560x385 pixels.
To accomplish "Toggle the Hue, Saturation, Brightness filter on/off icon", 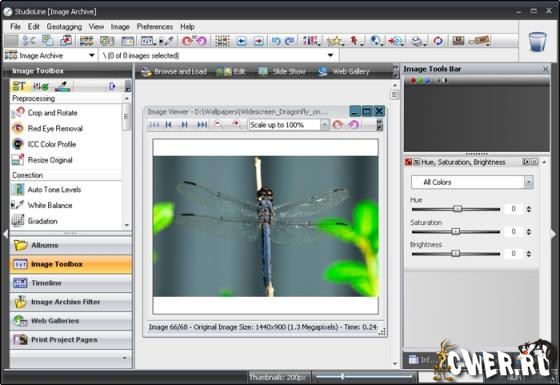I will coord(408,162).
